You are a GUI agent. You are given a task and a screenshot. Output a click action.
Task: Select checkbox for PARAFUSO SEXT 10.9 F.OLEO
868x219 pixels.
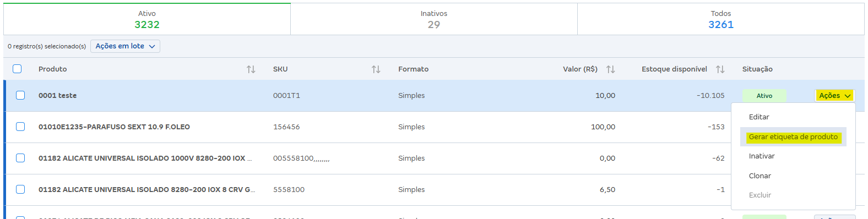point(20,127)
